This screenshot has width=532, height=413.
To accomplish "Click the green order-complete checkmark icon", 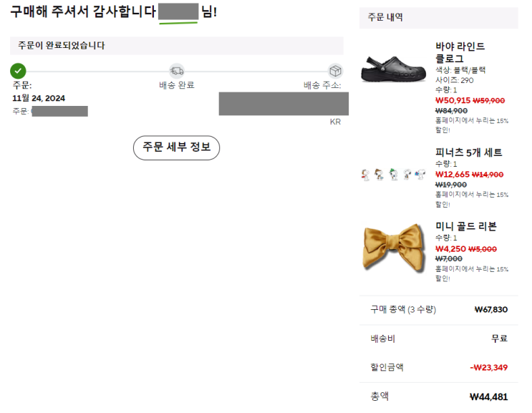I will (x=18, y=71).
